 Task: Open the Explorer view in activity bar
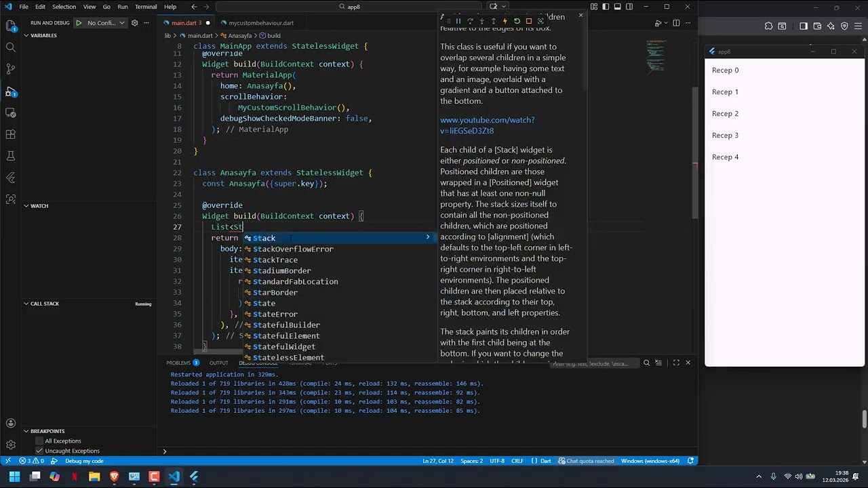(11, 26)
